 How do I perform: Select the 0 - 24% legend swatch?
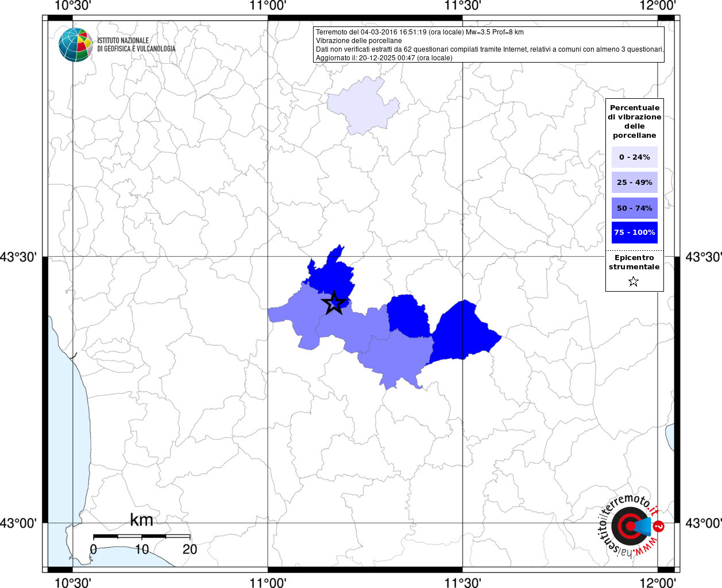pyautogui.click(x=634, y=157)
